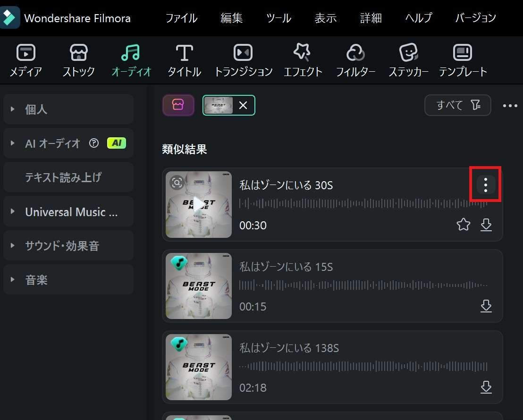Open the トランジション transitions tab
523x420 pixels.
click(243, 60)
